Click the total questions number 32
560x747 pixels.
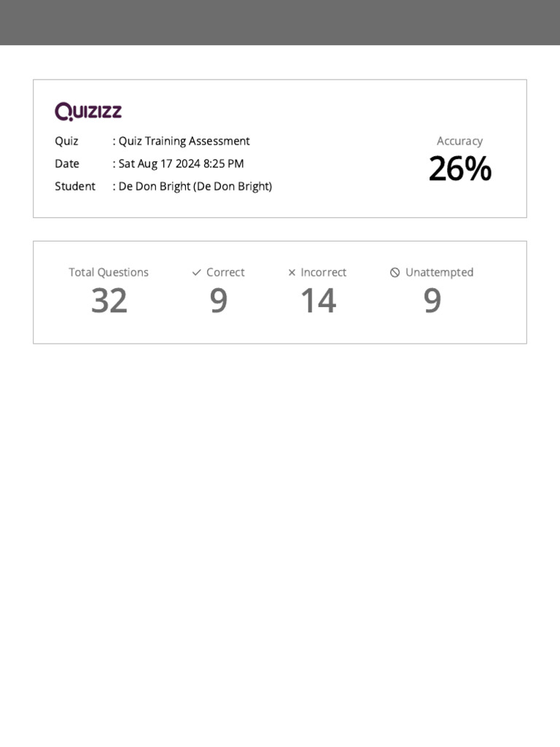(x=109, y=301)
